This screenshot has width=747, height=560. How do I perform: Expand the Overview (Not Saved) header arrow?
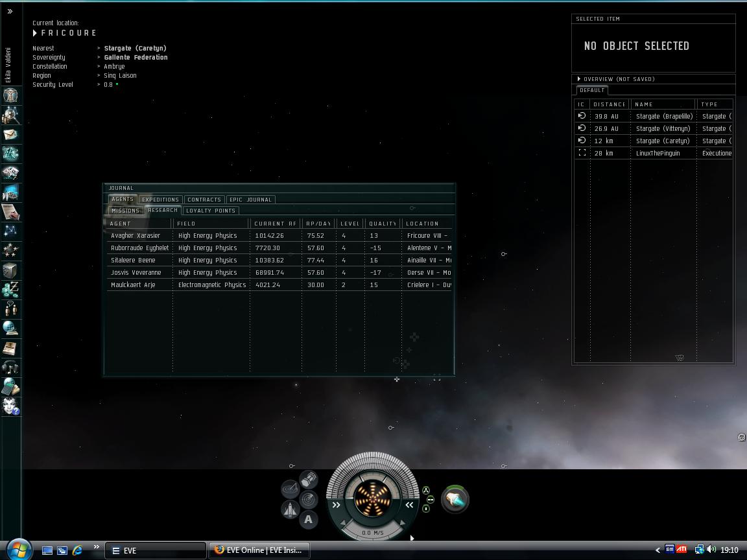point(579,79)
